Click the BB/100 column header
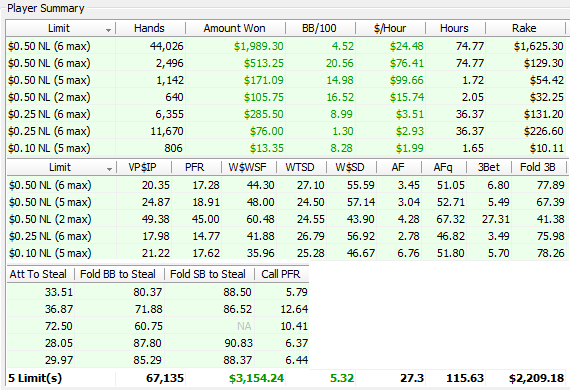 tap(319, 28)
